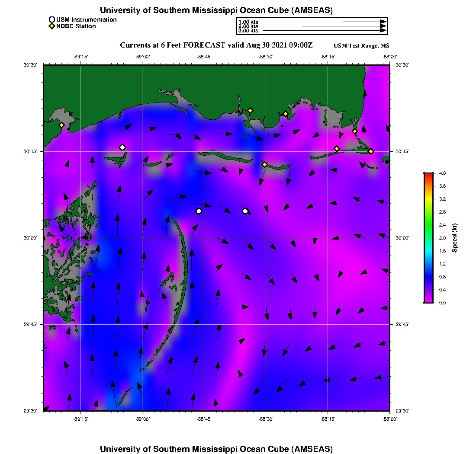The image size is (476, 454).
Task: Click the -89°00' label on the top axis
Action: coord(142,56)
